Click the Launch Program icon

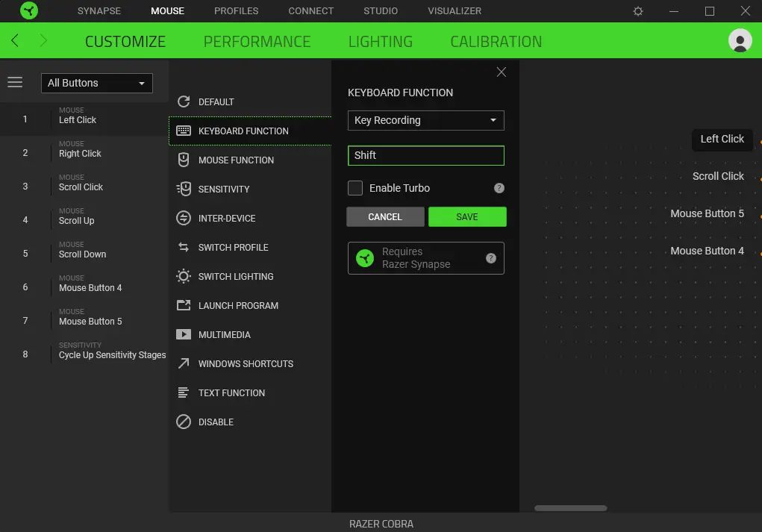click(183, 305)
